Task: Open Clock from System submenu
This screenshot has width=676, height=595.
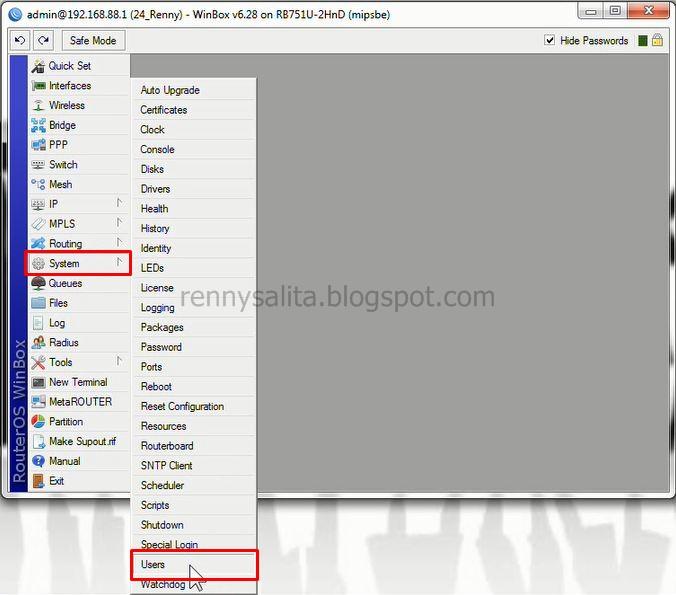Action: tap(194, 130)
